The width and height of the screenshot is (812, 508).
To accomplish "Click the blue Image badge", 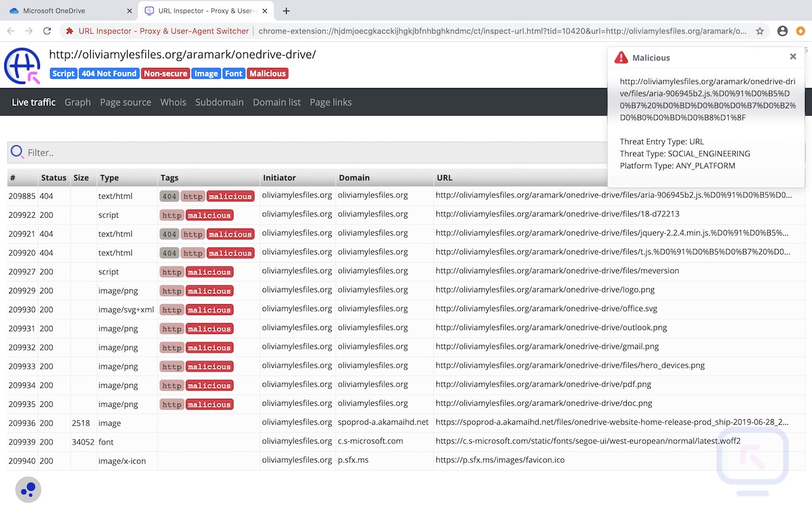I will click(206, 74).
